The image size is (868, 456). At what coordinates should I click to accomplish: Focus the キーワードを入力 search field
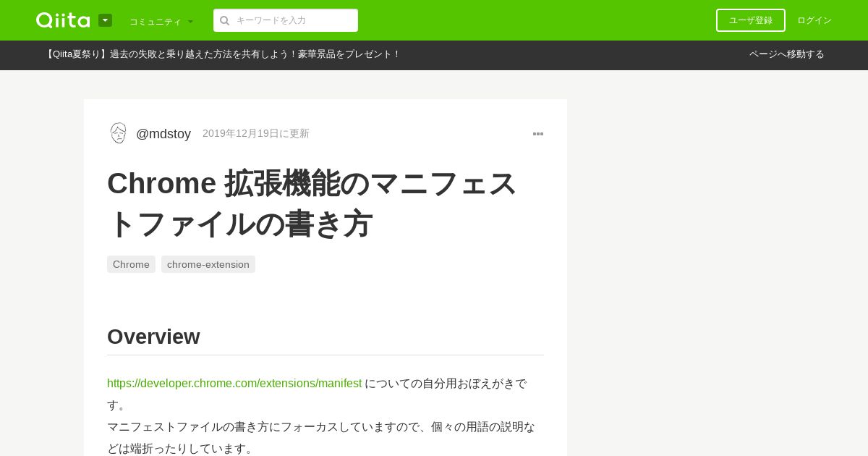(286, 20)
